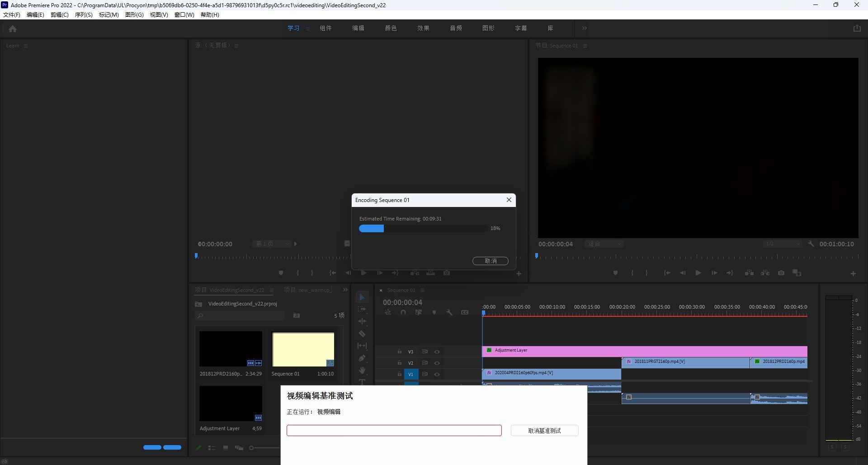Click Mark In in Program monitor
Viewport: 868px width, 465px height.
click(632, 273)
